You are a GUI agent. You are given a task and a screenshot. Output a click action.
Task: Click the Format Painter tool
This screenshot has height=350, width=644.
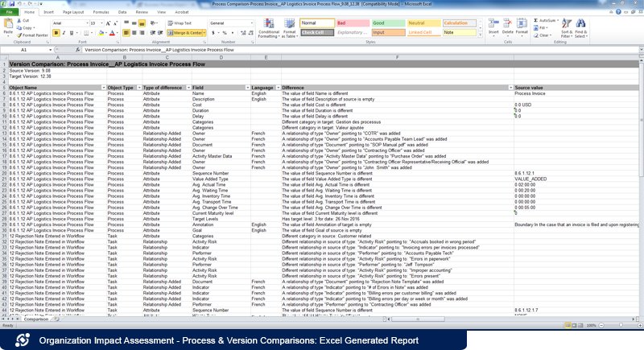coord(32,35)
